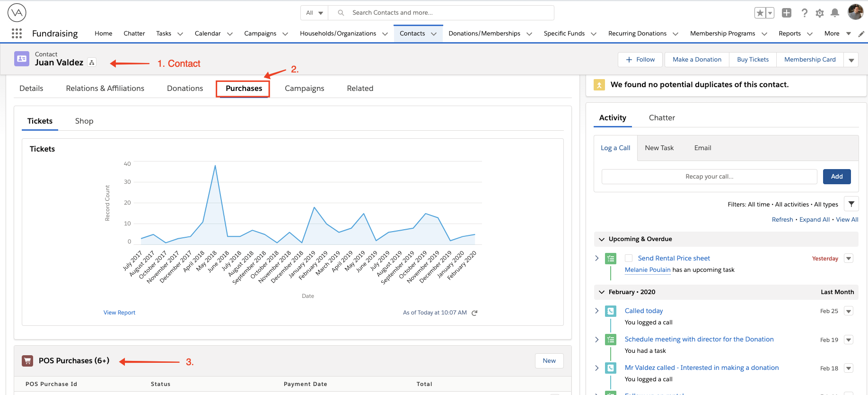Click the Recap your call input field
The height and width of the screenshot is (395, 868).
pos(709,177)
